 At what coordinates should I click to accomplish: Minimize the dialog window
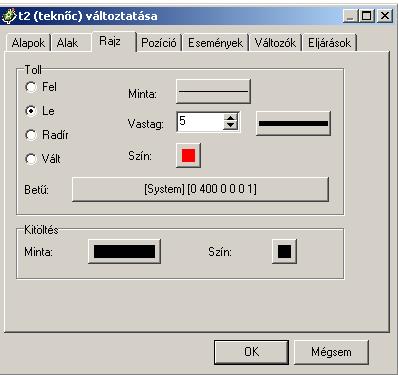coord(350,16)
